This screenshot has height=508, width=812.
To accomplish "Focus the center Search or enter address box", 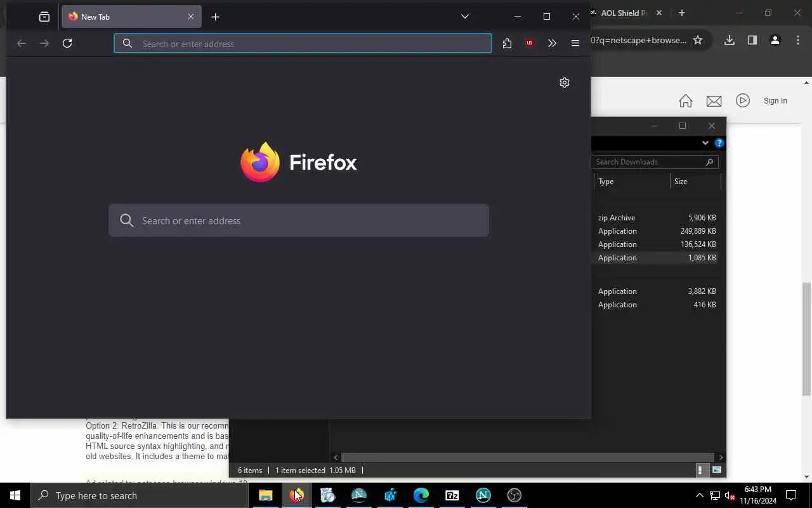I will pyautogui.click(x=299, y=220).
